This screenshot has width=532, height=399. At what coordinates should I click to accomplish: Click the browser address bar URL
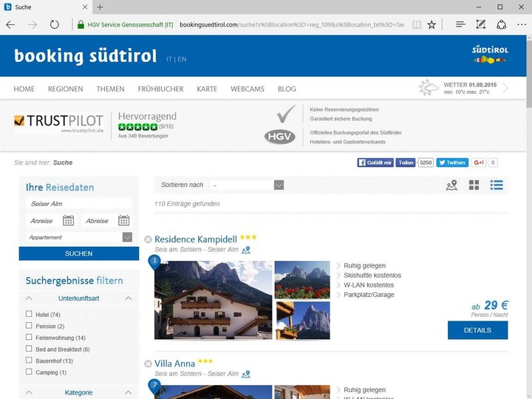click(292, 24)
